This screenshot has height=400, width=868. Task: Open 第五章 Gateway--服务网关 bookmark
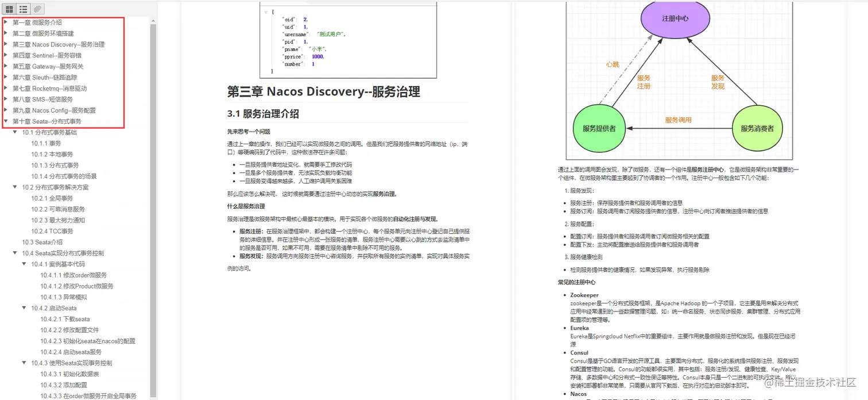click(x=53, y=66)
